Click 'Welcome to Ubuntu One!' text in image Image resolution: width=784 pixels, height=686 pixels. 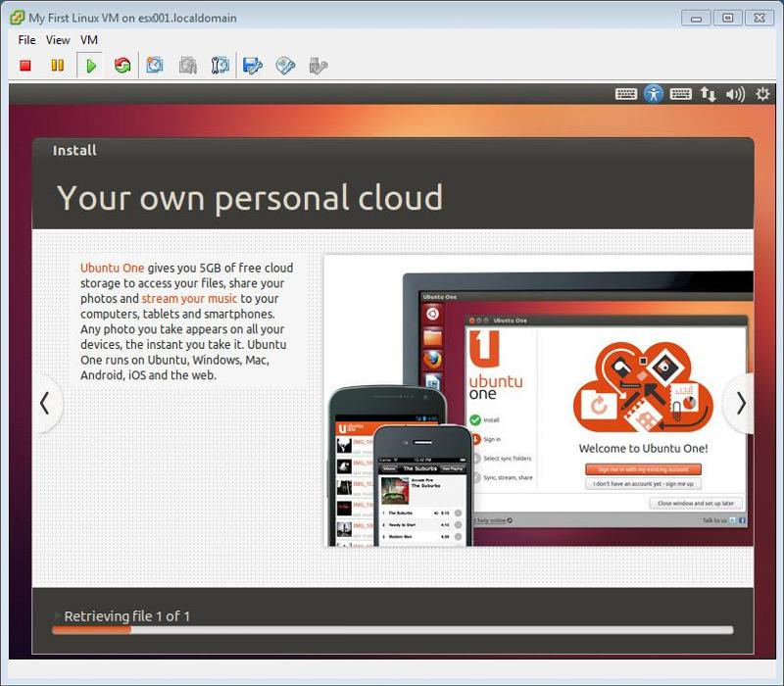click(643, 449)
